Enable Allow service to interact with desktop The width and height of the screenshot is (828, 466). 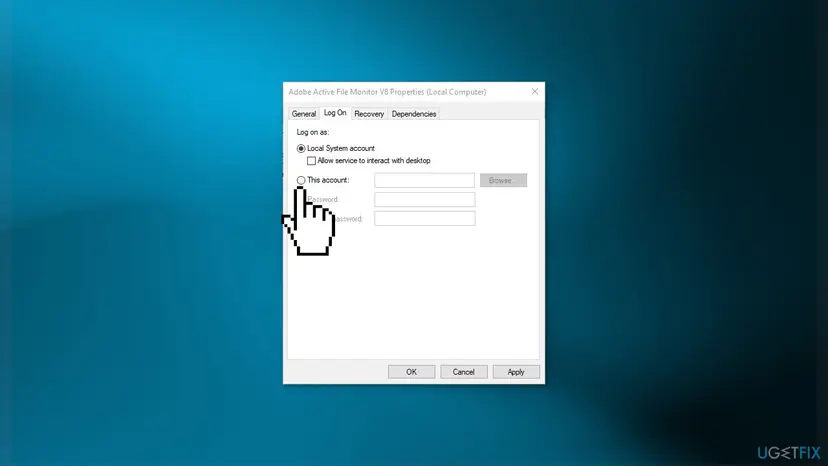[312, 161]
